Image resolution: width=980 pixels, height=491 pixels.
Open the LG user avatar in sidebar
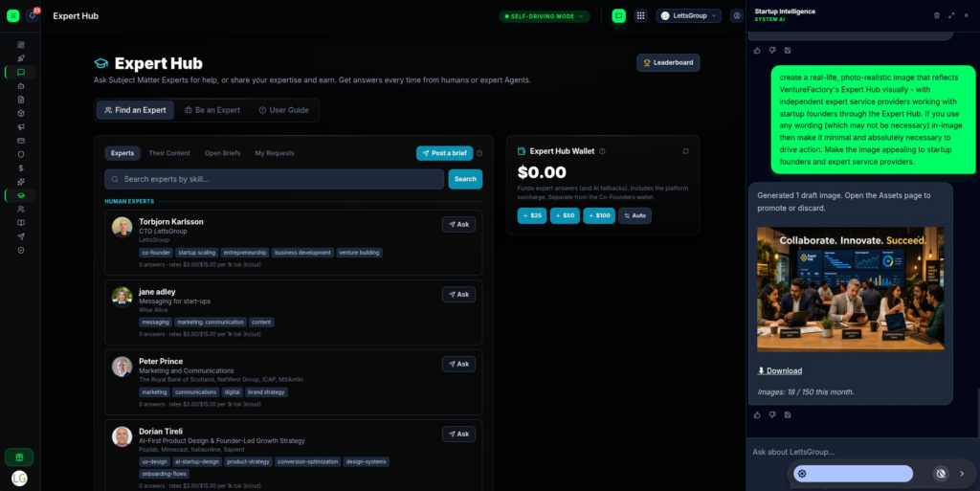tap(19, 479)
